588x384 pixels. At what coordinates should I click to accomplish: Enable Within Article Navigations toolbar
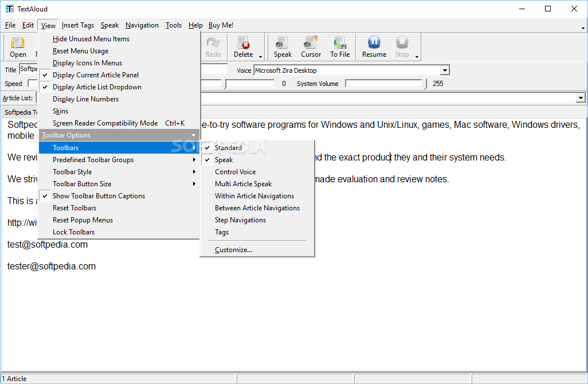click(x=257, y=196)
